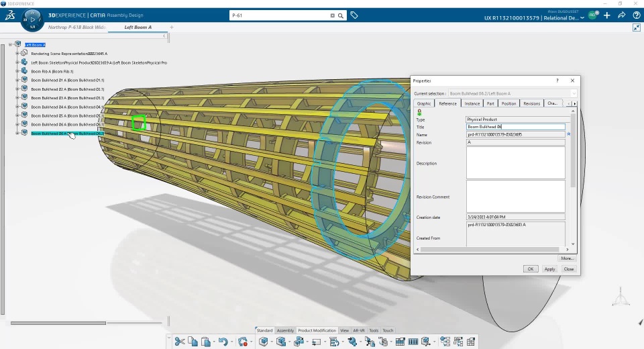Switch to Northrop P-61B Black Widow tab
644x349 pixels.
tap(76, 27)
